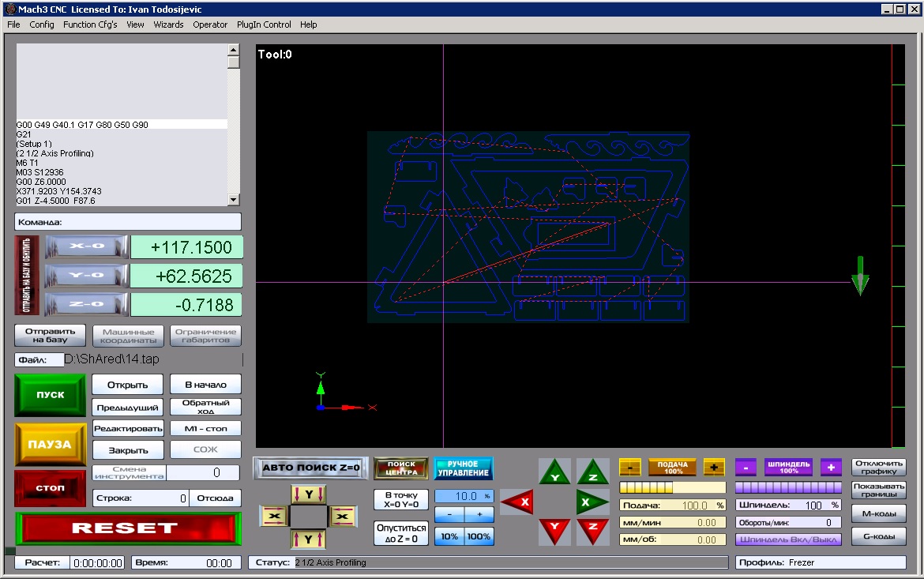924x579 pixels.
Task: Start center finding (ПОИСК ЦЕНТРА)
Action: coord(400,468)
